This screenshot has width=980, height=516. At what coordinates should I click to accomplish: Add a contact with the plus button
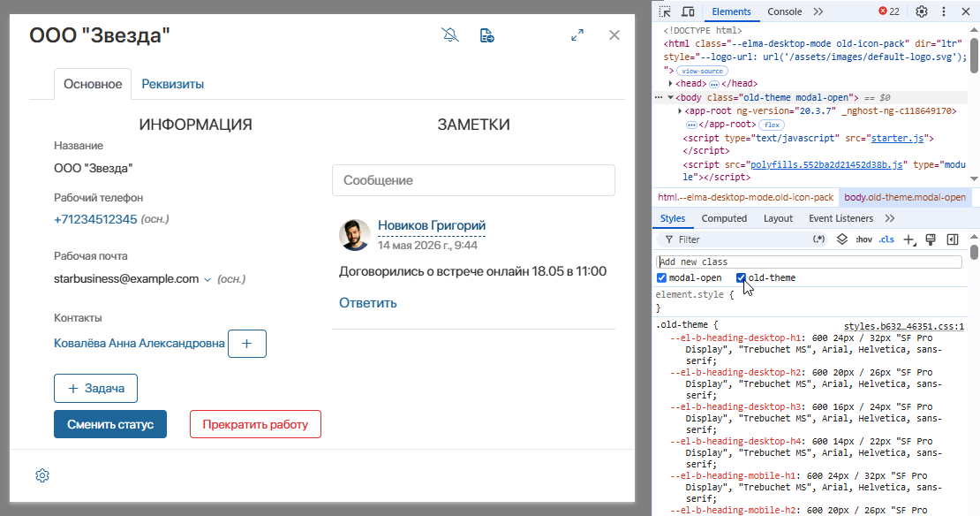(x=247, y=344)
